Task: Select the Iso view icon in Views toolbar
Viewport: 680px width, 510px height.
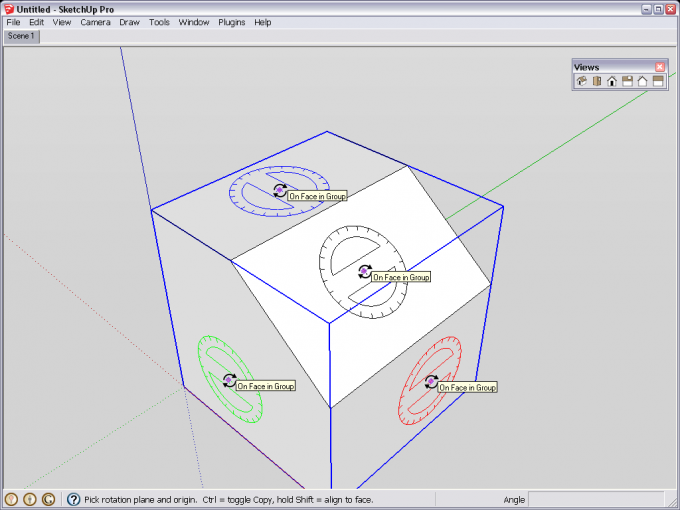Action: point(580,82)
